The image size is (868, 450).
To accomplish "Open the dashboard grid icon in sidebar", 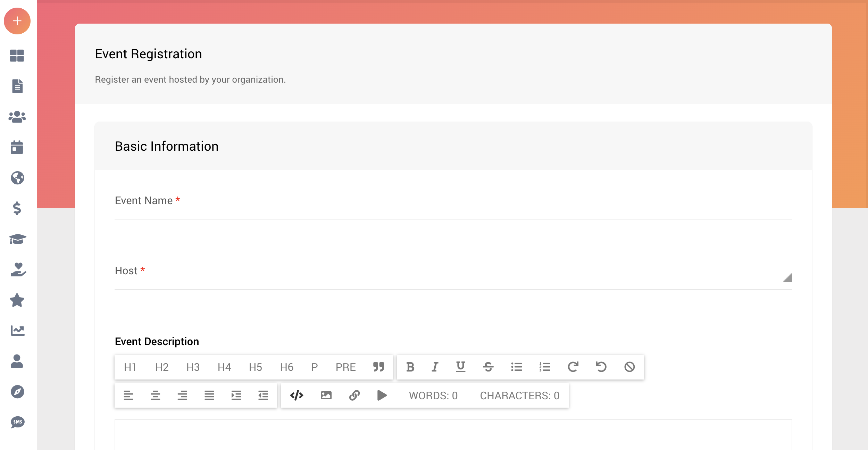I will tap(17, 56).
